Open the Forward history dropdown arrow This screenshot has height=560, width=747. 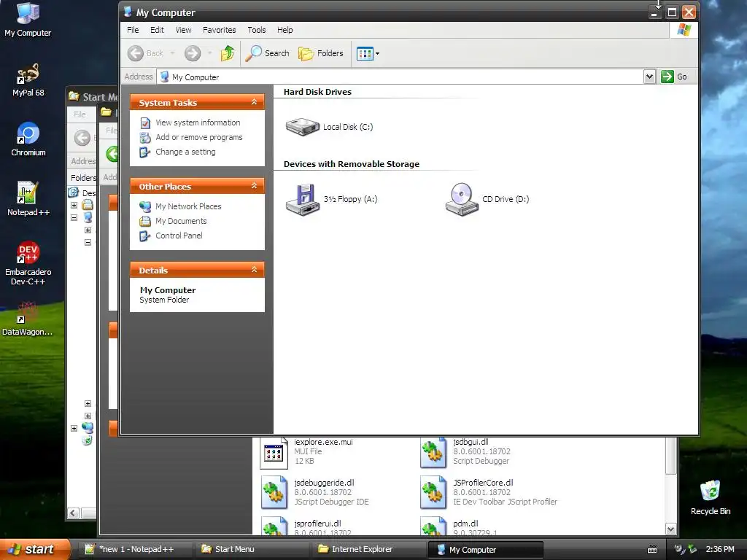coord(209,53)
